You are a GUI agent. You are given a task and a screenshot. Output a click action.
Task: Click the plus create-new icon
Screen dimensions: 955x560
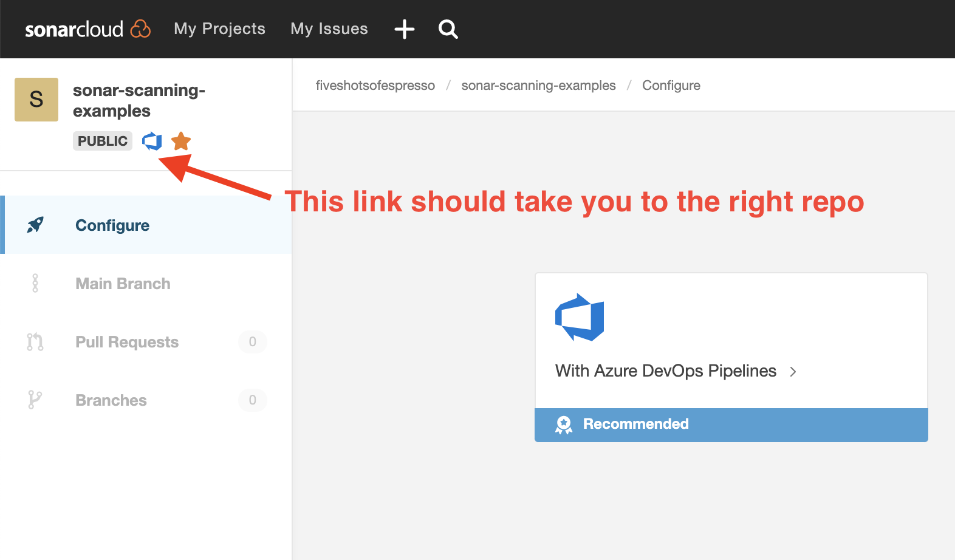(x=404, y=29)
